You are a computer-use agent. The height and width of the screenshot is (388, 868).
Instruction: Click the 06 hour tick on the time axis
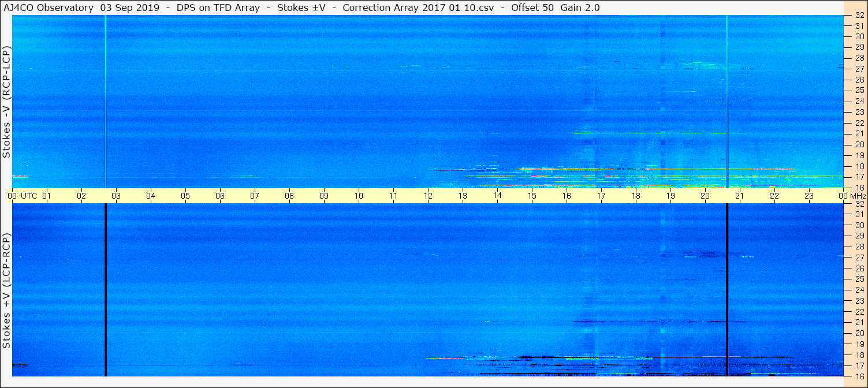(220, 196)
